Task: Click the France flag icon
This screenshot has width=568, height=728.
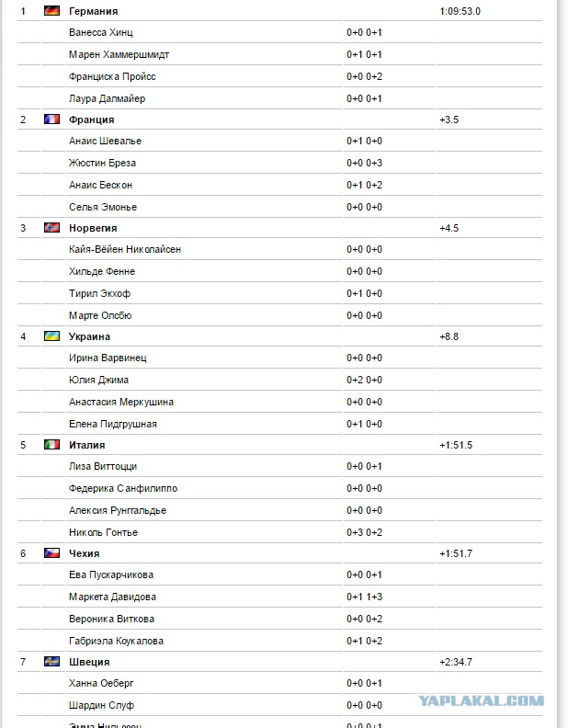Action: click(52, 119)
